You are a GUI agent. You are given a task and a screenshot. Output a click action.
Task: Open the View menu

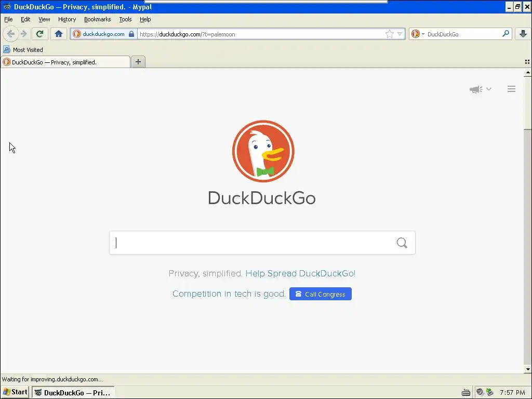click(44, 19)
